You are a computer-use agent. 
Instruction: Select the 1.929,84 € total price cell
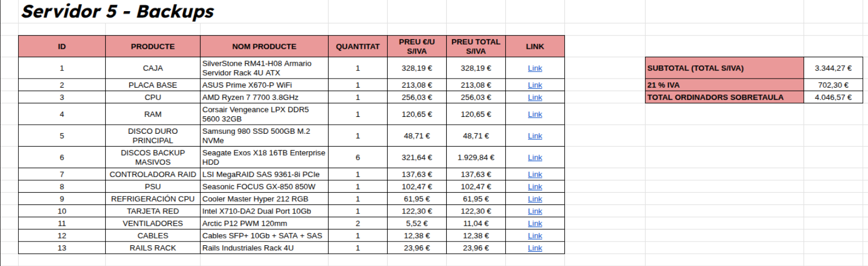point(475,157)
